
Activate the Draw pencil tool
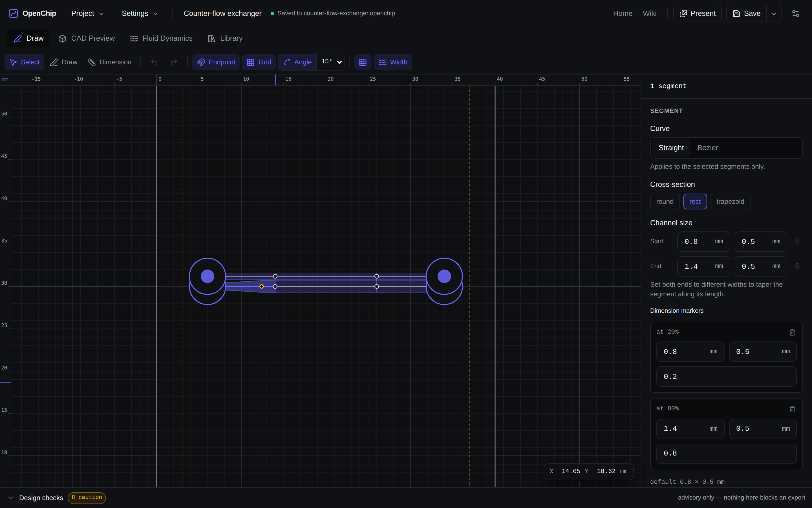coord(64,62)
